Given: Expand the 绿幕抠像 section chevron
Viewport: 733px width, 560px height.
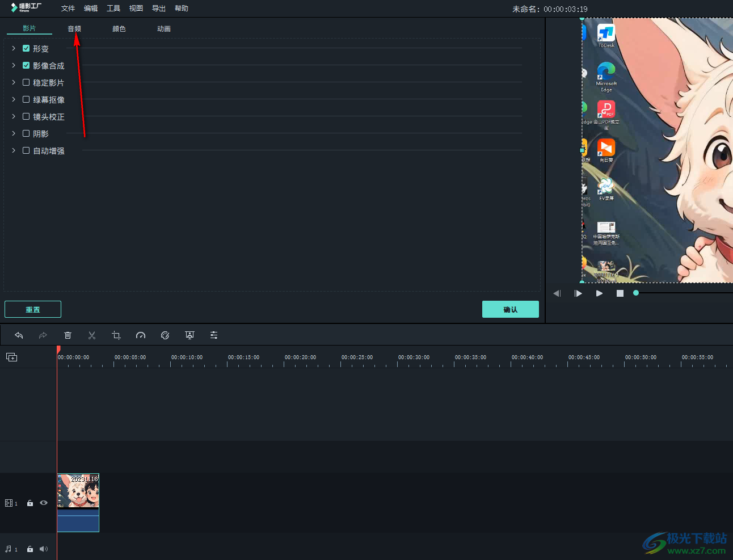Looking at the screenshot, I should 14,99.
